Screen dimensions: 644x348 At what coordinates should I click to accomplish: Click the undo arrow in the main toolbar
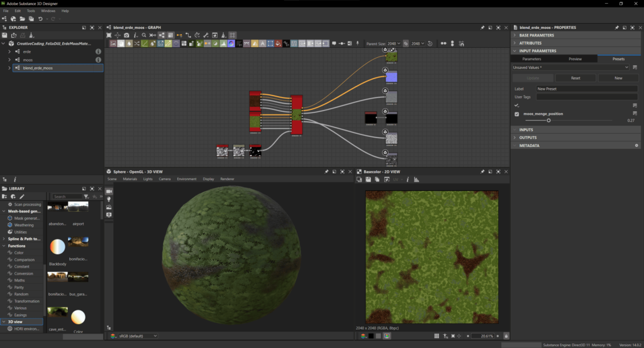pyautogui.click(x=40, y=19)
